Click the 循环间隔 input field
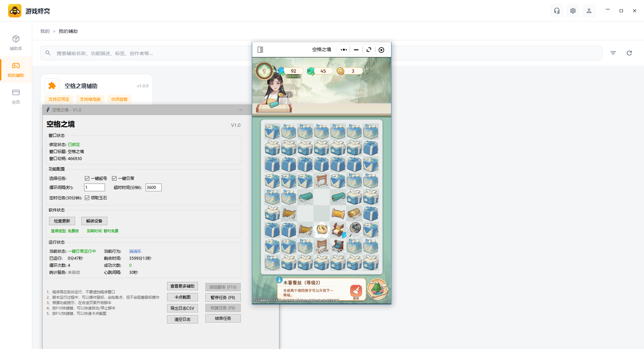 point(95,187)
